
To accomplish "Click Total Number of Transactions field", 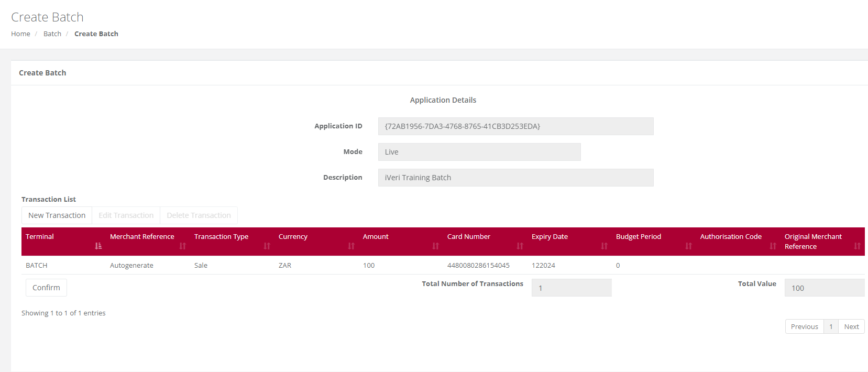I will coord(572,288).
